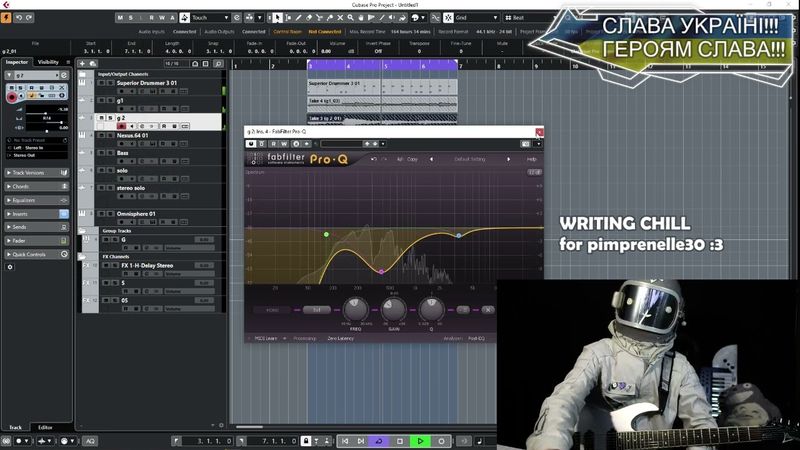Image resolution: width=800 pixels, height=450 pixels.
Task: Click the Pro-Q undo arrow
Action: [375, 159]
